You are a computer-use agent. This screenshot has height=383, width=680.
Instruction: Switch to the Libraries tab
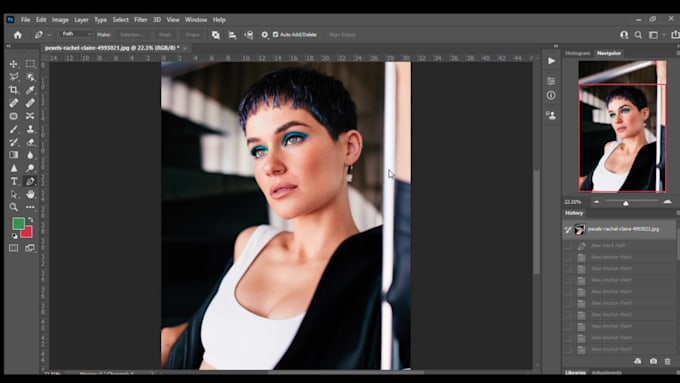point(575,373)
